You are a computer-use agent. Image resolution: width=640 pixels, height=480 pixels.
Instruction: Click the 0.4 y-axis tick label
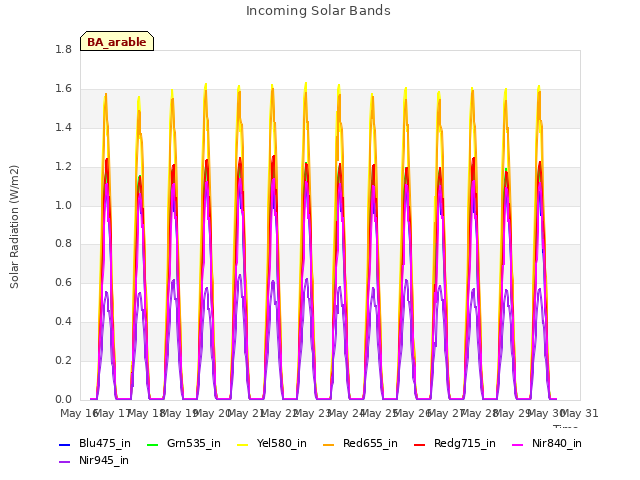[x=63, y=322]
